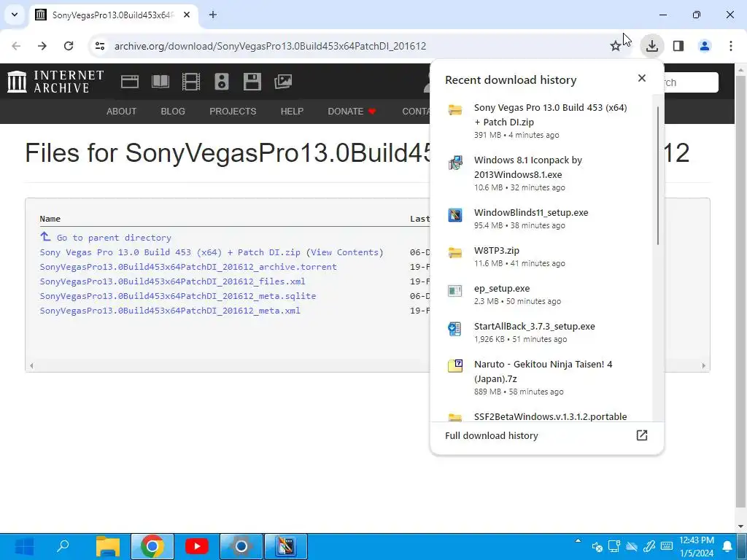The height and width of the screenshot is (560, 747).
Task: Close the Recent download history popup
Action: click(x=642, y=78)
